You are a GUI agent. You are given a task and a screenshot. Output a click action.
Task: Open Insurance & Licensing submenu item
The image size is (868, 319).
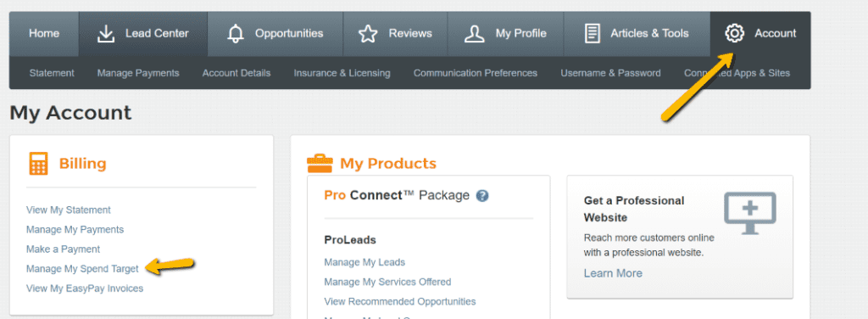coord(342,73)
